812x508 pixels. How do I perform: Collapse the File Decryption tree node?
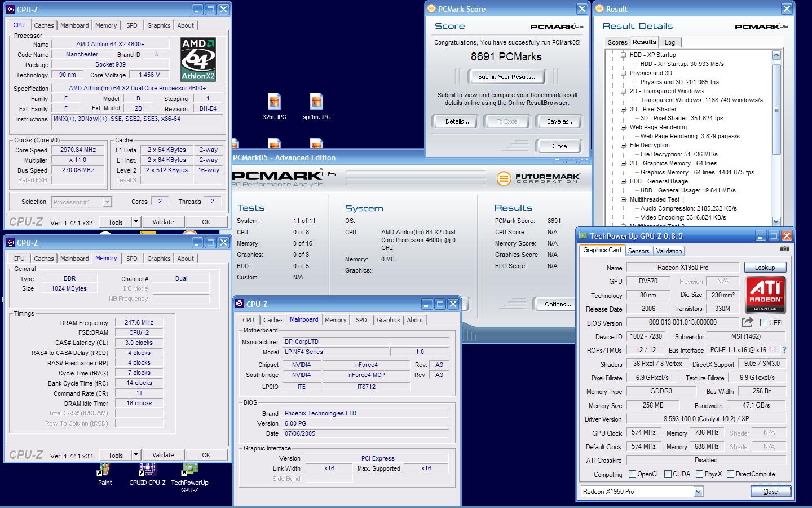click(x=623, y=145)
